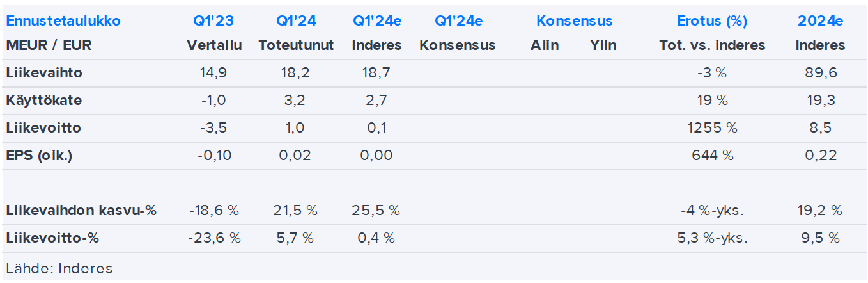
Task: Click the Tot. vs. inderes subheader
Action: pos(712,45)
